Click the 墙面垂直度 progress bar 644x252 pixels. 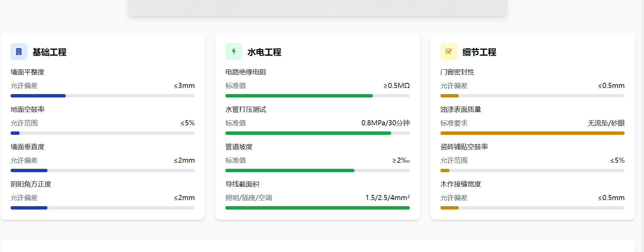click(x=102, y=170)
